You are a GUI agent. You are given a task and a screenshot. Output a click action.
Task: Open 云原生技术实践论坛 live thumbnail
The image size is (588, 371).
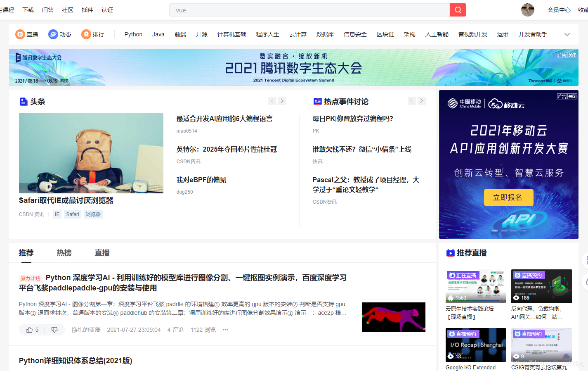point(475,286)
